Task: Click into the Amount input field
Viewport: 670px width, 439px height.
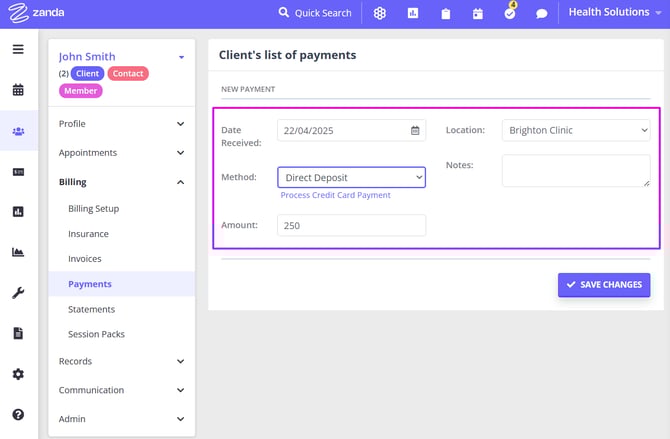Action: point(351,226)
